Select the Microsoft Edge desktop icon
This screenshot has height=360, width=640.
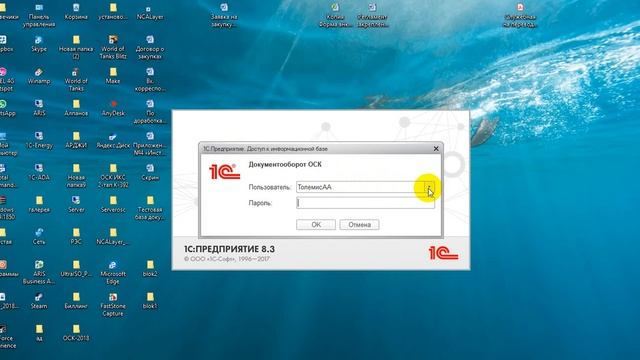pos(113,273)
